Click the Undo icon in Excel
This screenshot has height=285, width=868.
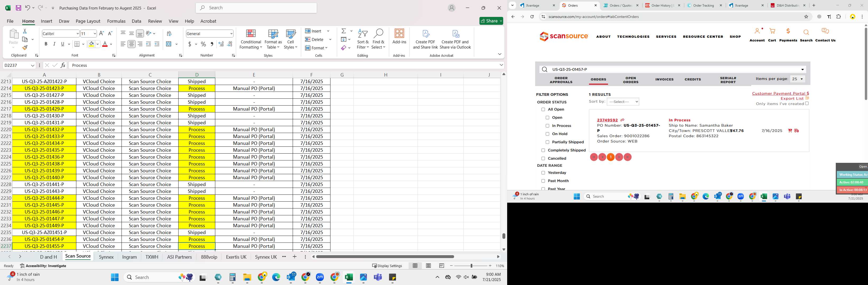(x=28, y=8)
